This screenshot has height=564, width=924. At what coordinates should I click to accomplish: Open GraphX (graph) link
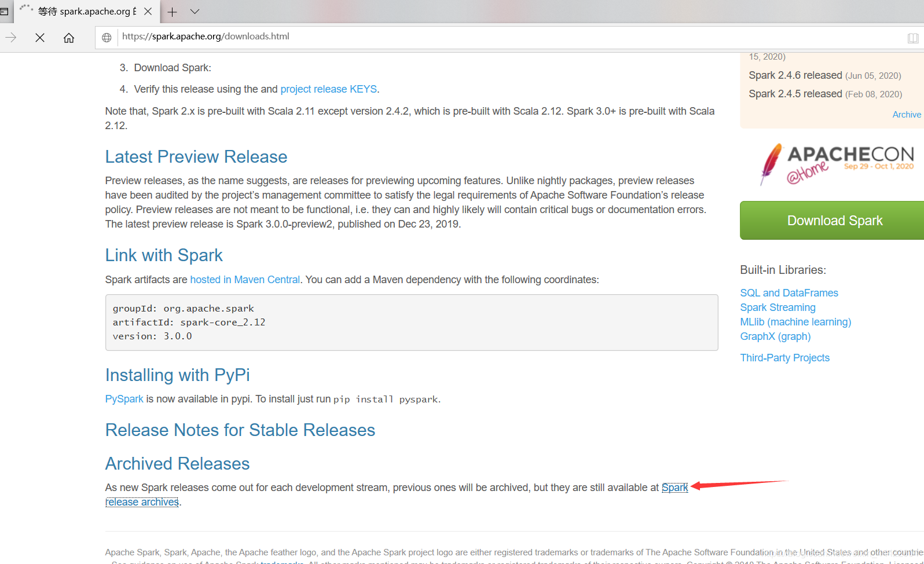click(775, 336)
